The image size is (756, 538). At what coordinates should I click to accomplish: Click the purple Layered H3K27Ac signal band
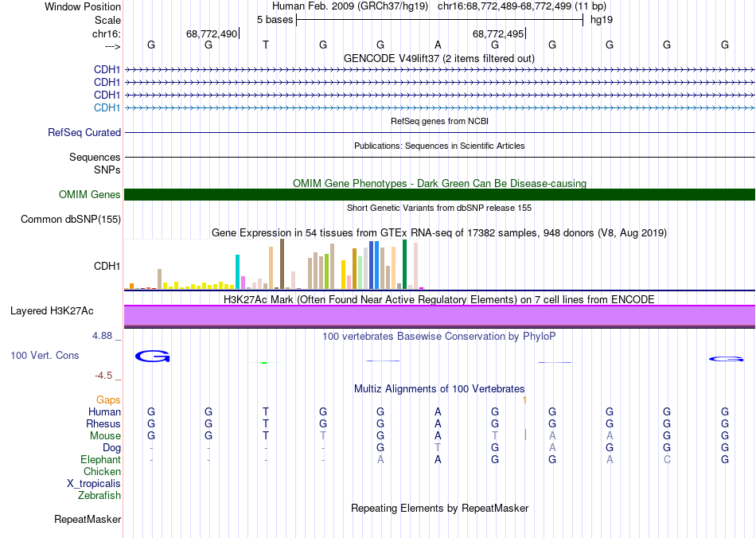[439, 316]
